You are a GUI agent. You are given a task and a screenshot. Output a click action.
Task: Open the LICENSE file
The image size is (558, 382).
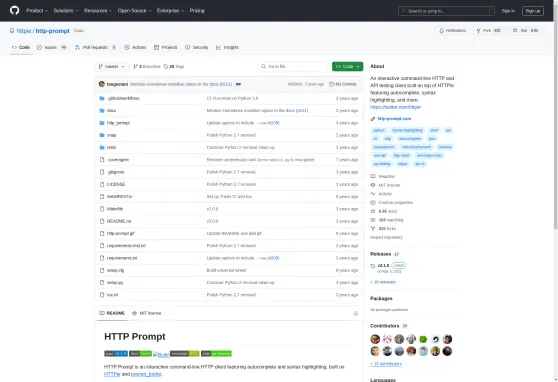pos(116,184)
